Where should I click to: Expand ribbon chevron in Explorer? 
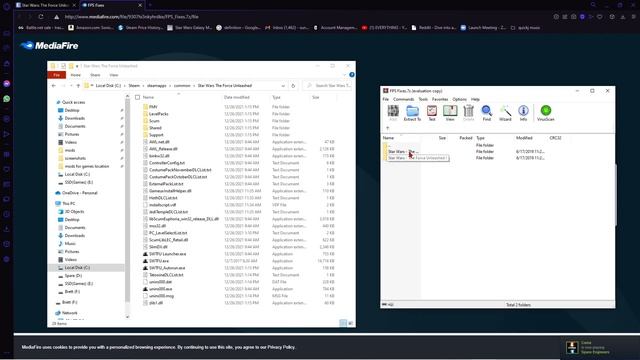point(345,75)
